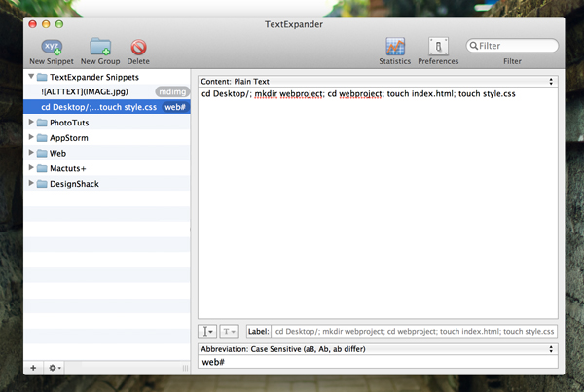Expand the Mactuts+ group
Viewport: 584px width, 392px height.
(31, 167)
